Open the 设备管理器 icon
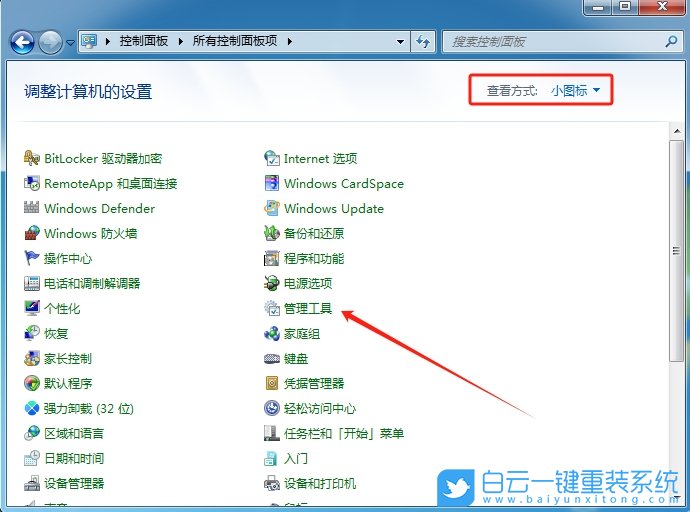 pos(32,483)
